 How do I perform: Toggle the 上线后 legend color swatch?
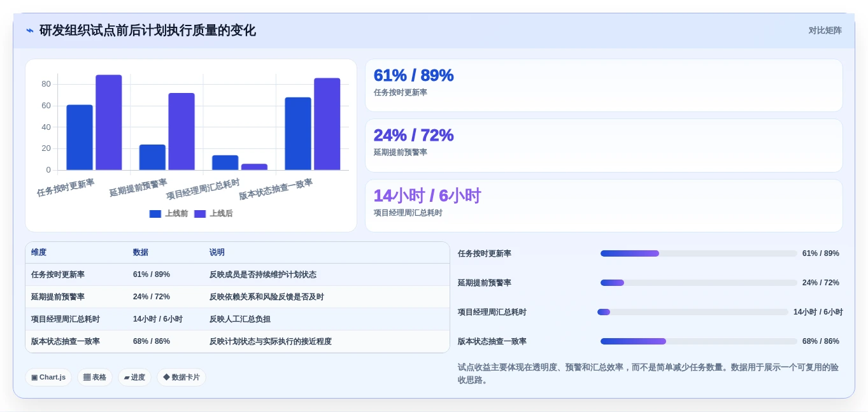[x=200, y=214]
